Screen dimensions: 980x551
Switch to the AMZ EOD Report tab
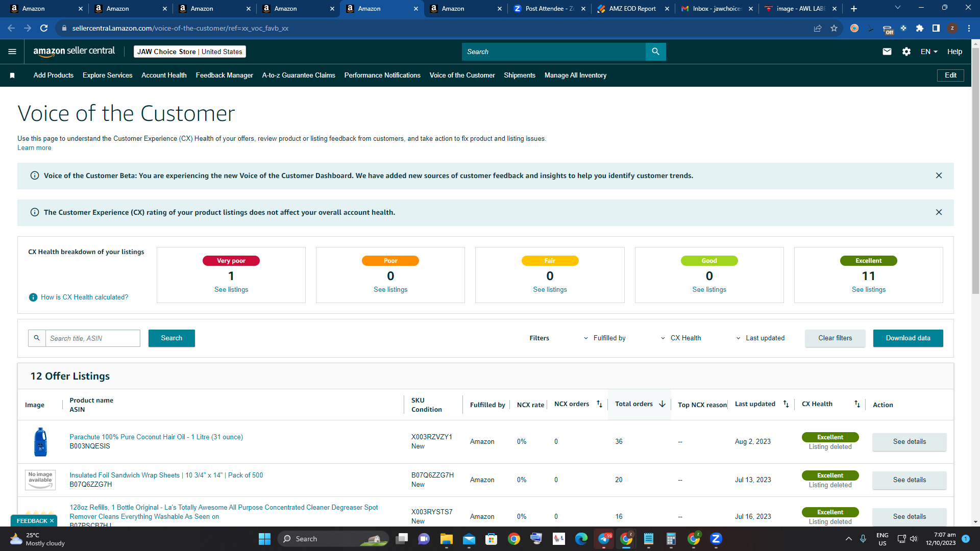coord(632,9)
